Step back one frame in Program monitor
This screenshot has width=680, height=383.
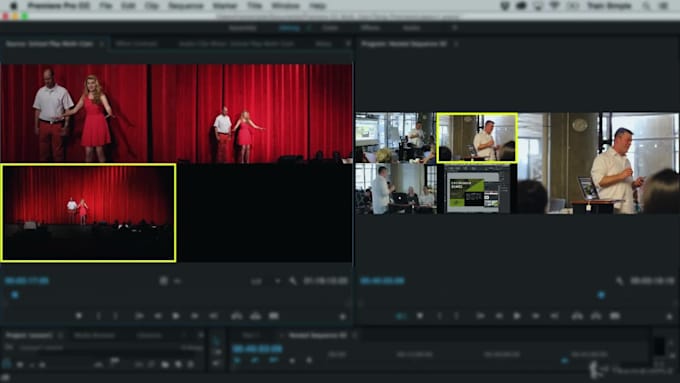[499, 316]
